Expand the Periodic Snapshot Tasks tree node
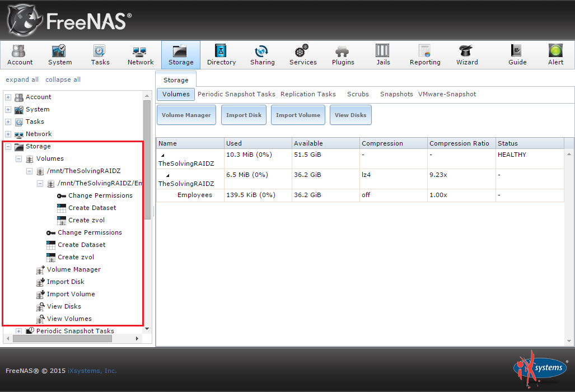Screen dimensions: 575x392 (x=18, y=331)
